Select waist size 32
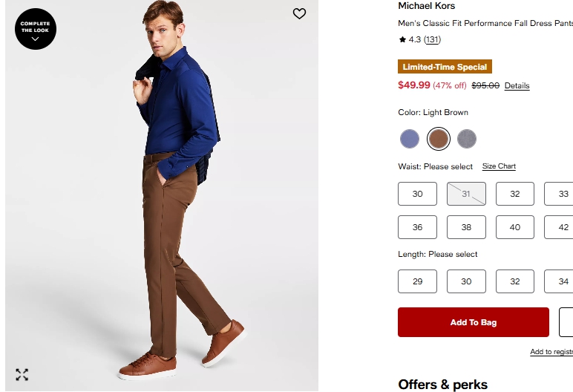This screenshot has height=392, width=573. pyautogui.click(x=514, y=194)
